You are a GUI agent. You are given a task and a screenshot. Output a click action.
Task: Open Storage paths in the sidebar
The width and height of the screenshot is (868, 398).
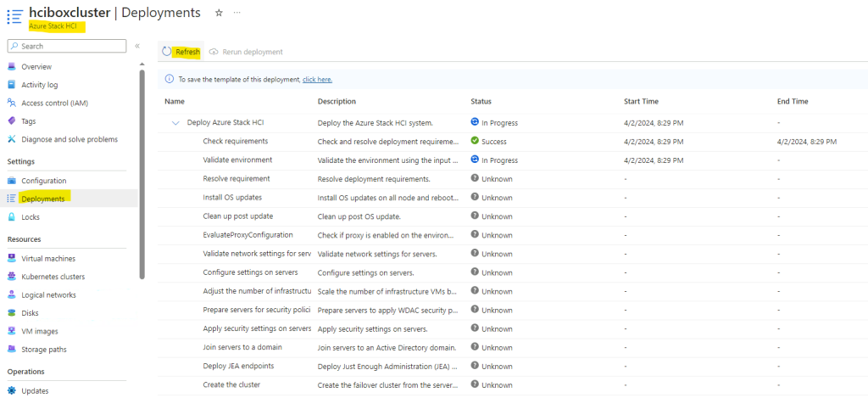pos(44,350)
